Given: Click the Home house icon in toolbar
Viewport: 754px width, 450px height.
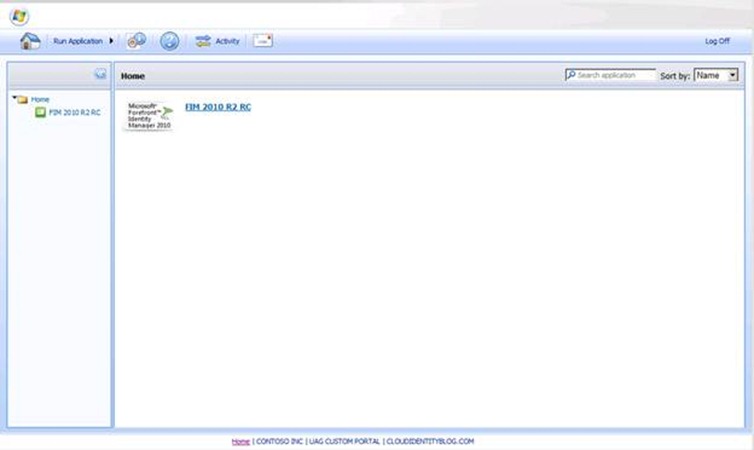Looking at the screenshot, I should [30, 41].
